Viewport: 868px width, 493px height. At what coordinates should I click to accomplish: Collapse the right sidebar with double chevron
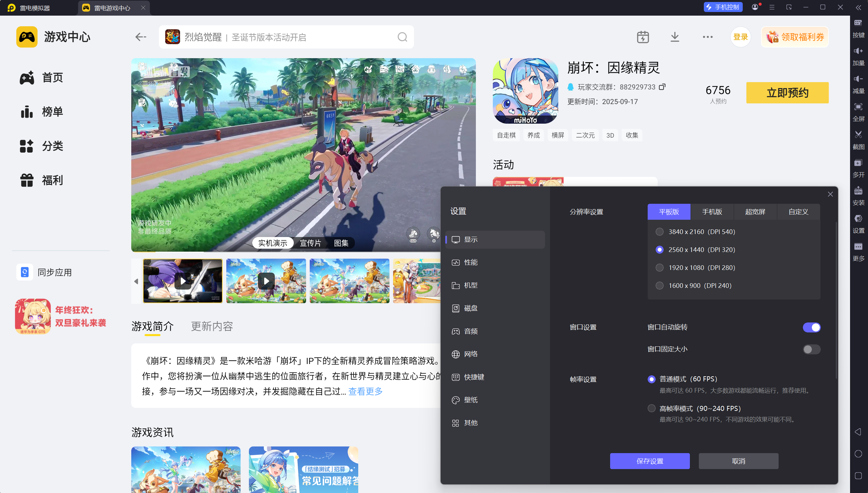click(x=858, y=7)
